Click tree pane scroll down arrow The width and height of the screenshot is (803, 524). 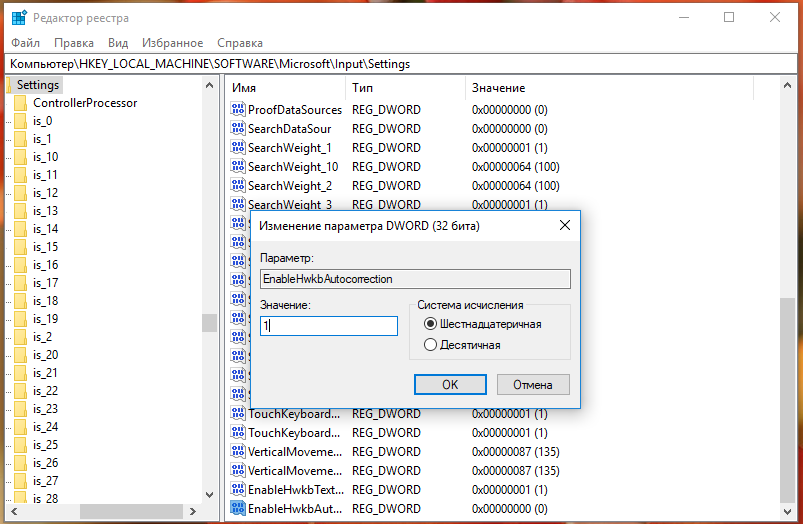(x=209, y=495)
